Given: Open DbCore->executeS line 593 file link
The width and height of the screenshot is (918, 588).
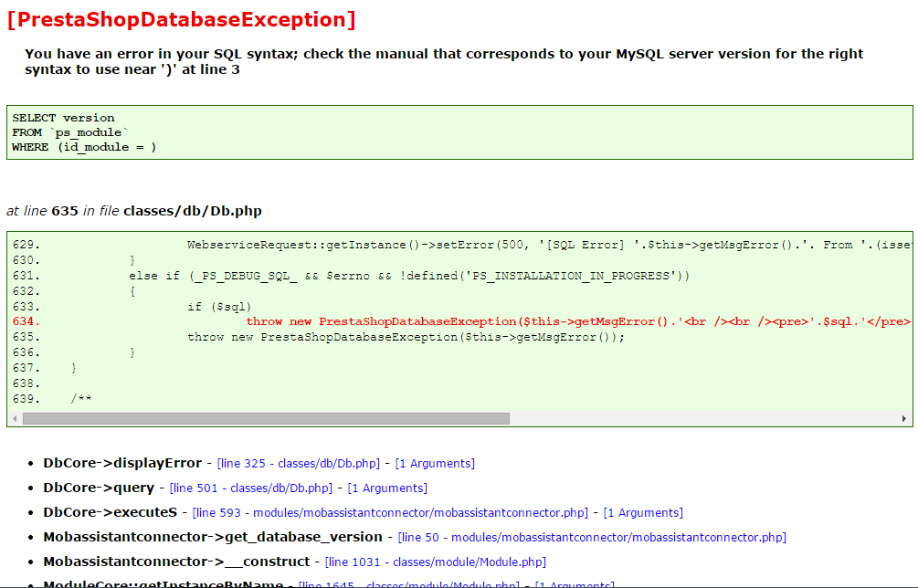Looking at the screenshot, I should click(x=390, y=512).
